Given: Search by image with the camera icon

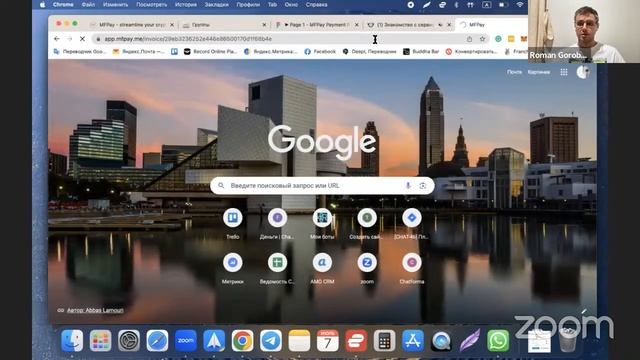Looking at the screenshot, I should 423,186.
